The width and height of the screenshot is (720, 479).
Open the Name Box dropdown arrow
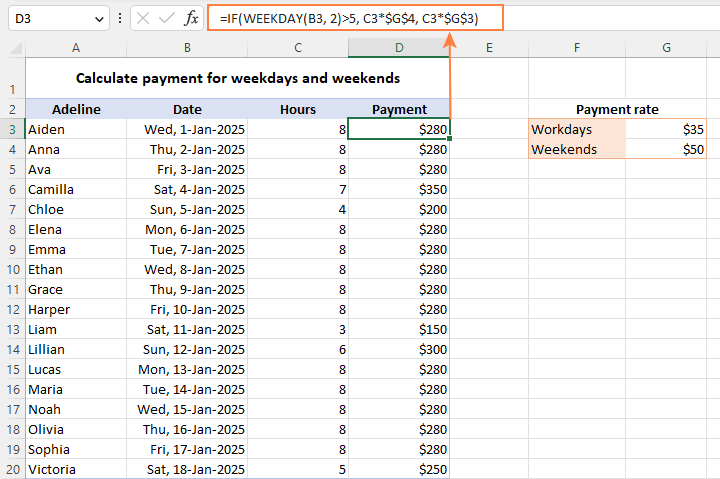tap(99, 19)
